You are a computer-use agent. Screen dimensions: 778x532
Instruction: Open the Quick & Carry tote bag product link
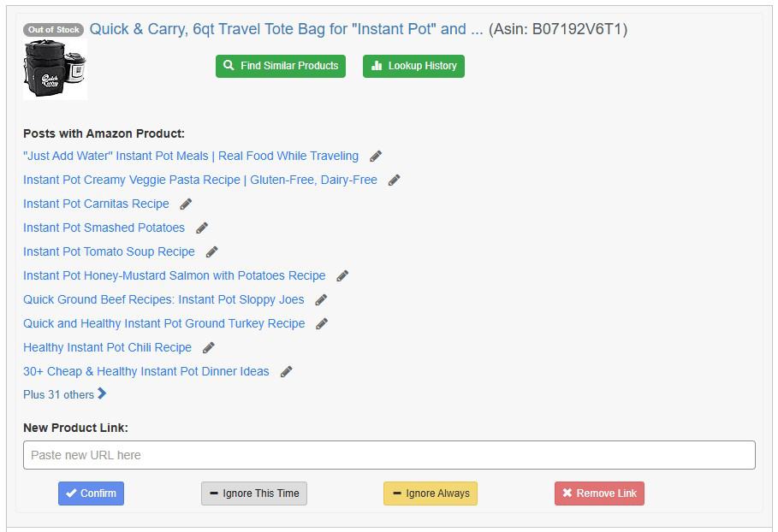(x=286, y=29)
